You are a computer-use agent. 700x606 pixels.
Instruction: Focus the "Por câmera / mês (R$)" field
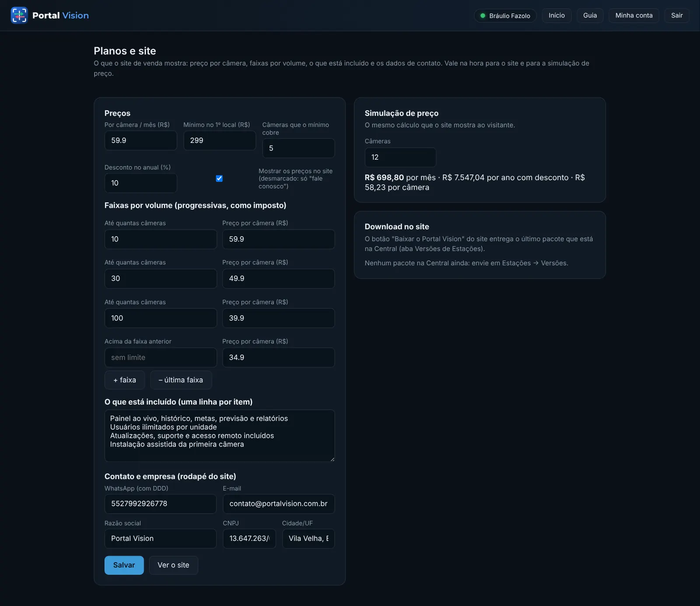(x=141, y=140)
